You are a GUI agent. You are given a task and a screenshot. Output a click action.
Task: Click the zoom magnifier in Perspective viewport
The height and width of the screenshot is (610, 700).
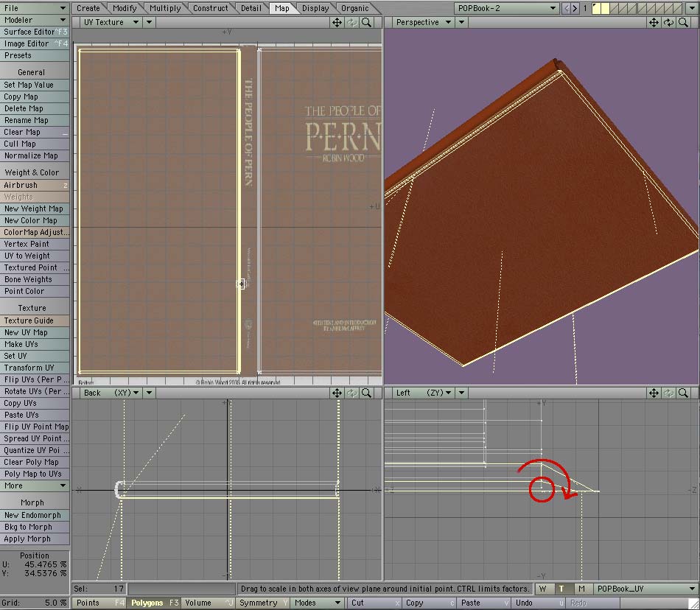click(x=683, y=22)
